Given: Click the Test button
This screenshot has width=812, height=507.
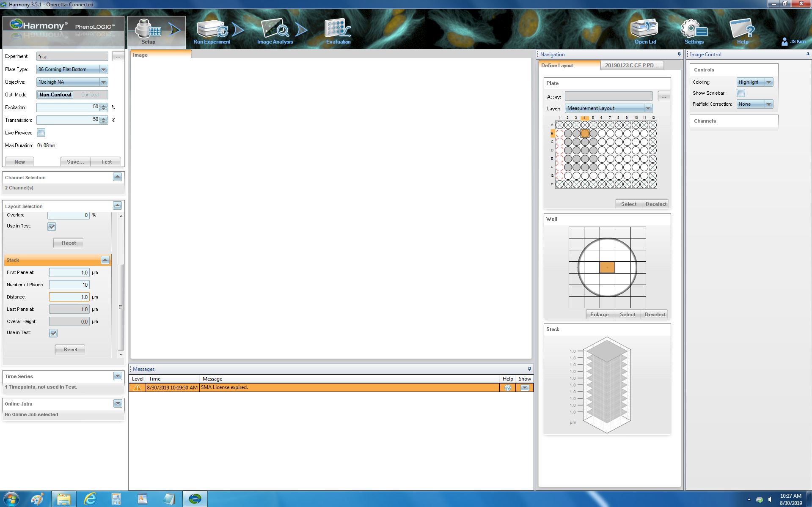Looking at the screenshot, I should tap(107, 162).
